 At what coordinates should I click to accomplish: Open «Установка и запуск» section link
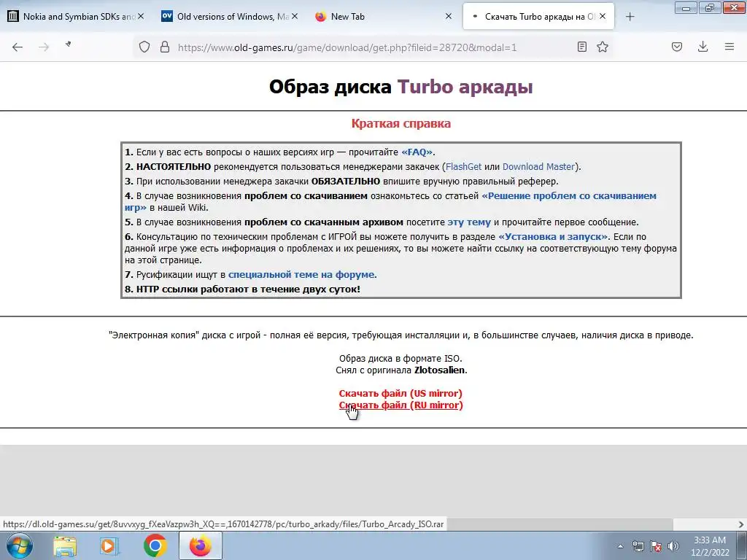coord(553,237)
